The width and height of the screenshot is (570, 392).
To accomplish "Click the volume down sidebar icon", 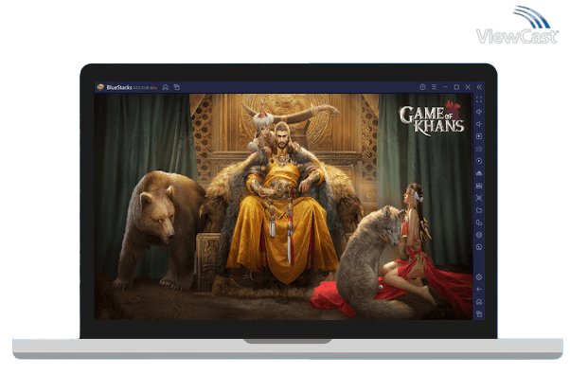I will point(479,124).
